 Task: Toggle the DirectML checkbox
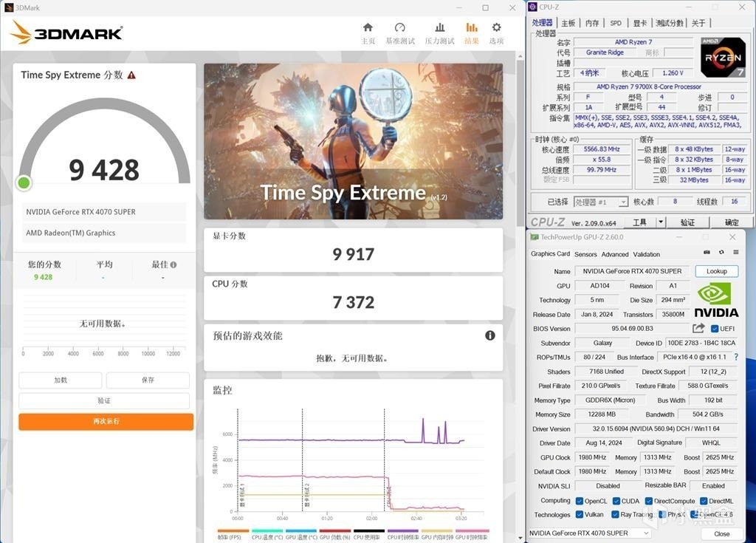704,501
